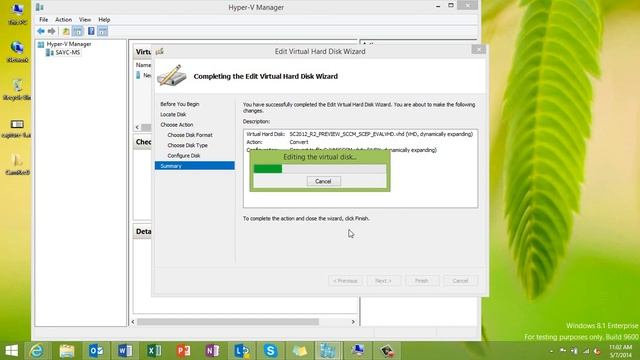Click the volume icon in system tray
The width and height of the screenshot is (640, 360).
[x=597, y=351]
